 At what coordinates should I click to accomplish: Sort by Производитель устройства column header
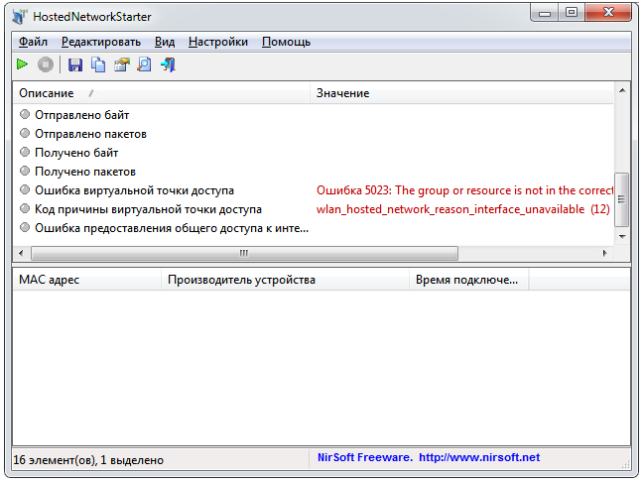[286, 280]
